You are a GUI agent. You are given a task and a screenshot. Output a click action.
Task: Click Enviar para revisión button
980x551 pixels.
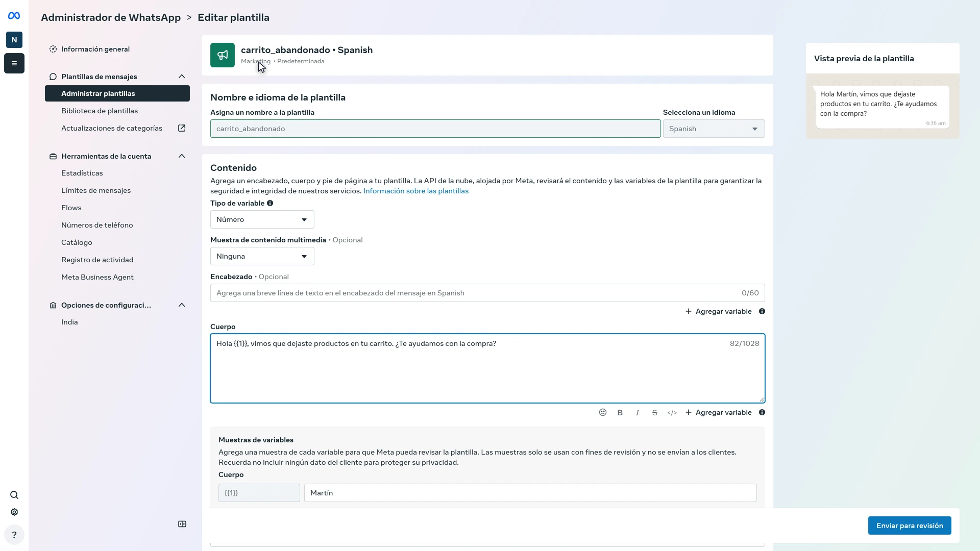pyautogui.click(x=910, y=525)
